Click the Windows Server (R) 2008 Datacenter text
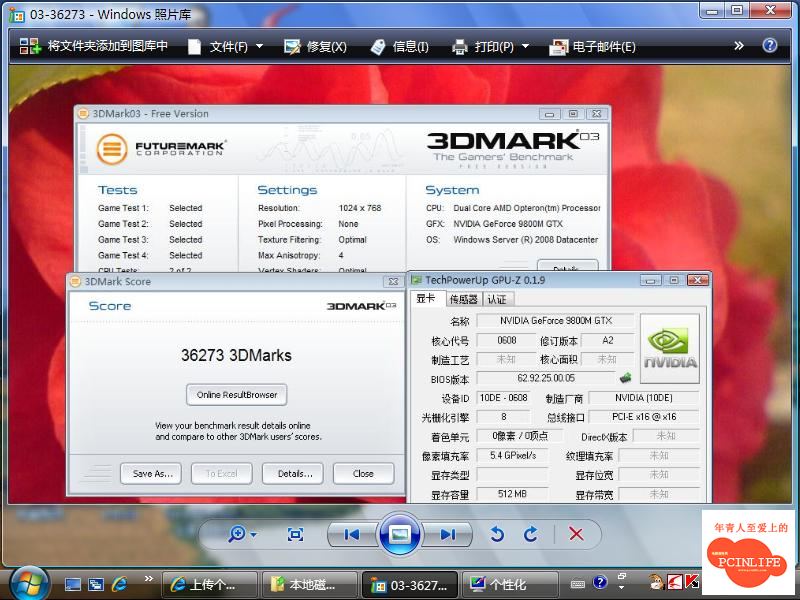The width and height of the screenshot is (800, 600). click(x=526, y=239)
